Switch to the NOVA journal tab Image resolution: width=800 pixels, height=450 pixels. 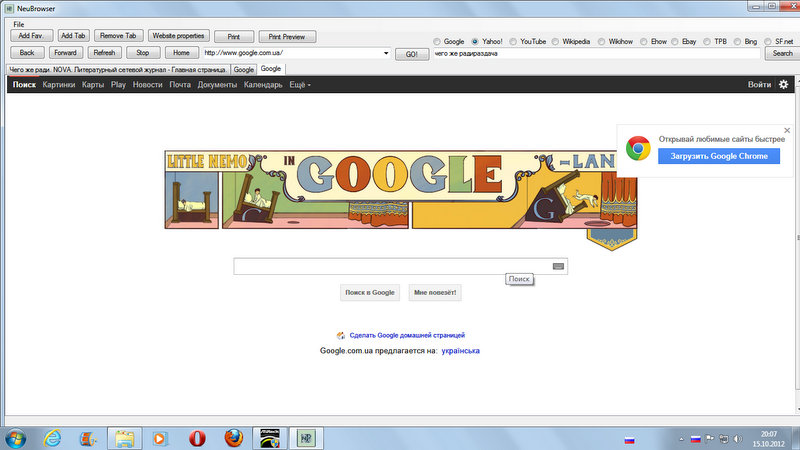[118, 69]
